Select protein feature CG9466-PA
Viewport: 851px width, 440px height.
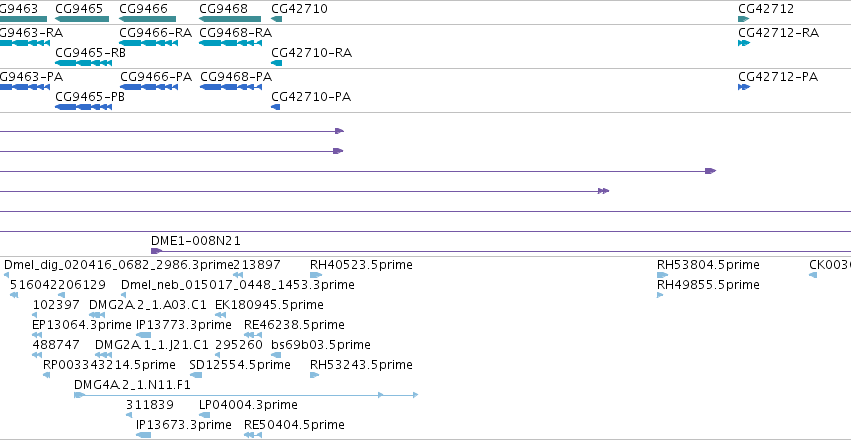[149, 87]
